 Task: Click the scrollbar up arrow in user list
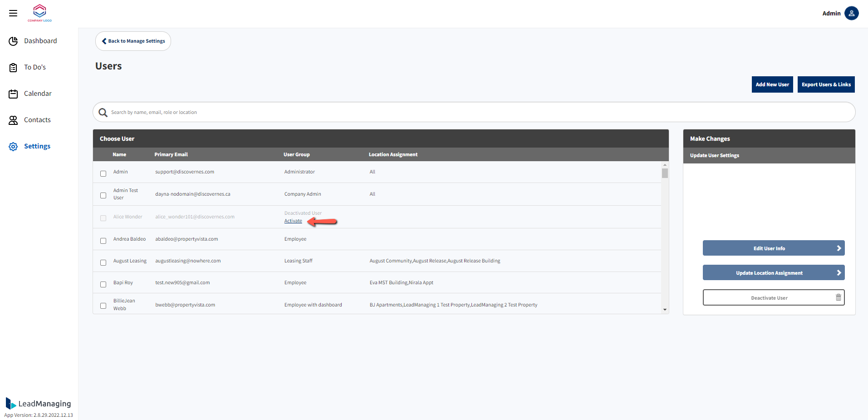pos(665,165)
